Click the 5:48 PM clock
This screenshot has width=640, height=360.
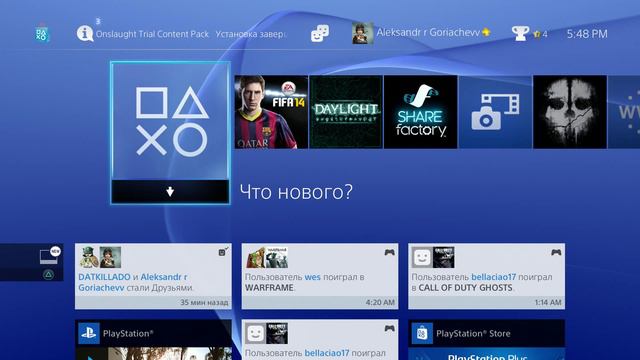point(587,34)
